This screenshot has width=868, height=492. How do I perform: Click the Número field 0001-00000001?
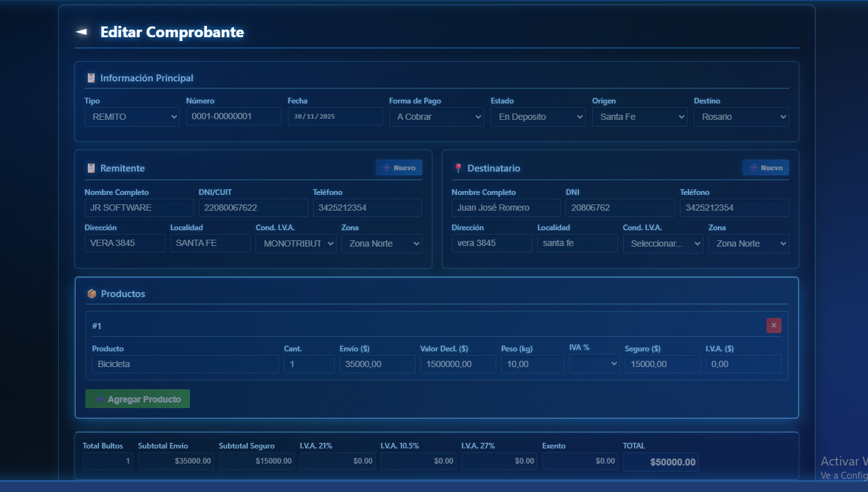[x=234, y=117]
